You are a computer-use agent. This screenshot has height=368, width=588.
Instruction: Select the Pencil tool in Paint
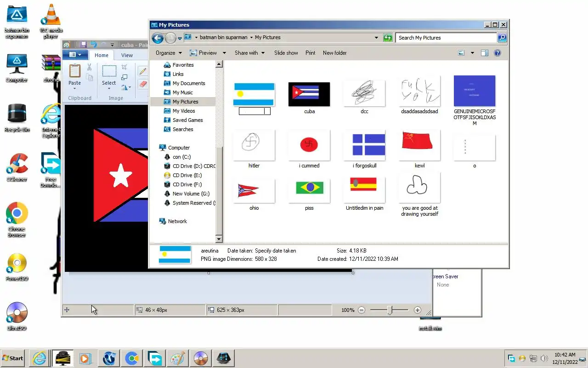tap(143, 71)
